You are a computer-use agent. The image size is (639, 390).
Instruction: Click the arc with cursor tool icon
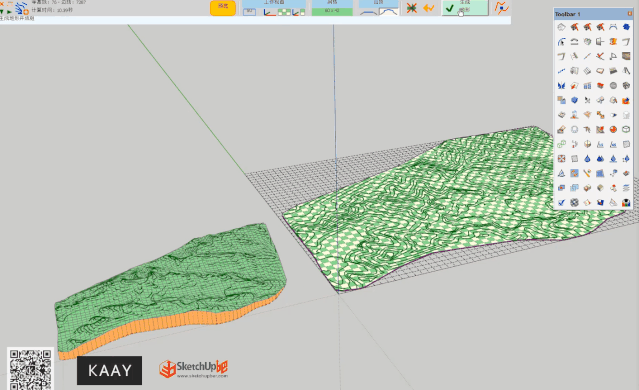561,42
